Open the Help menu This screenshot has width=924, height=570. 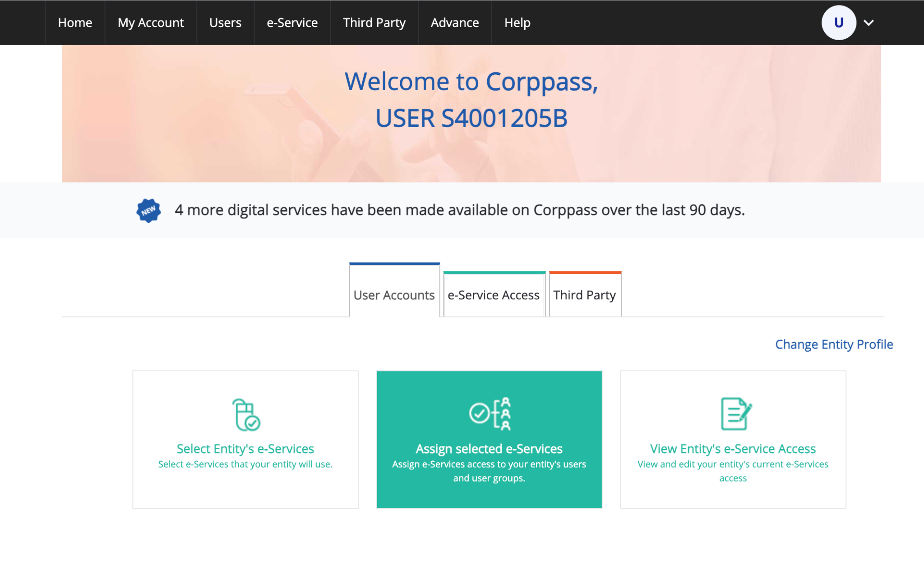[517, 23]
